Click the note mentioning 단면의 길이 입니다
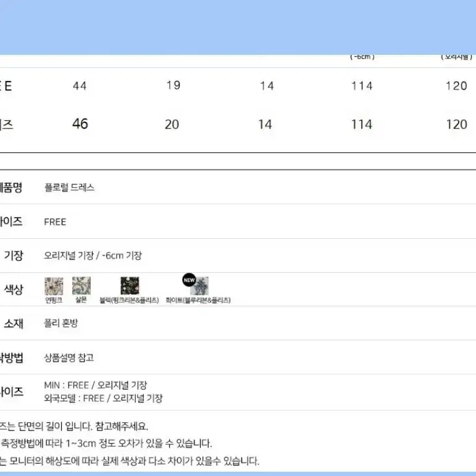The image size is (476, 476). (73, 426)
